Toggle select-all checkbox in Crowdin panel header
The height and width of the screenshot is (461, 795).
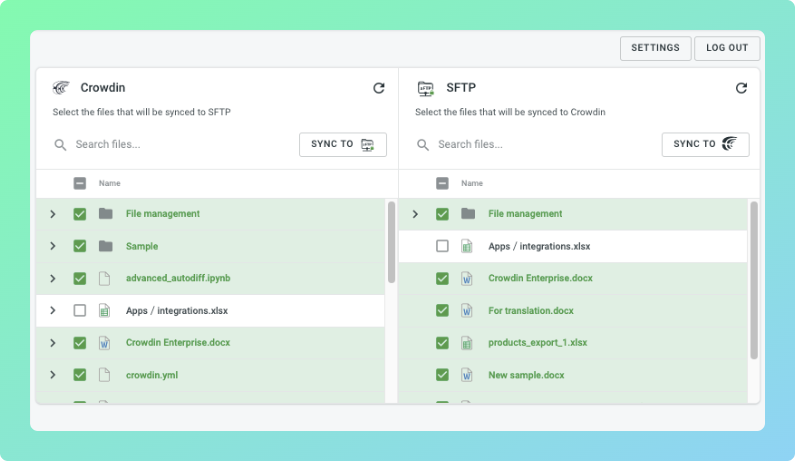[x=80, y=183]
